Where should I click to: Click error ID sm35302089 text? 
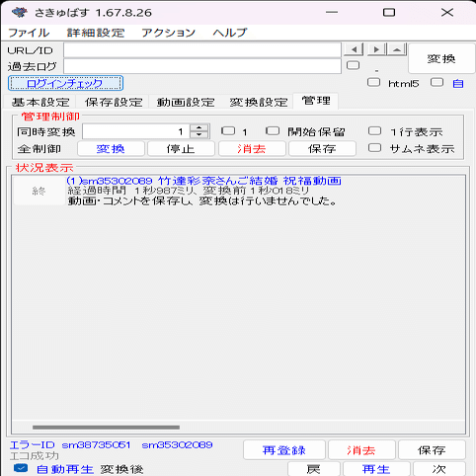tap(177, 445)
